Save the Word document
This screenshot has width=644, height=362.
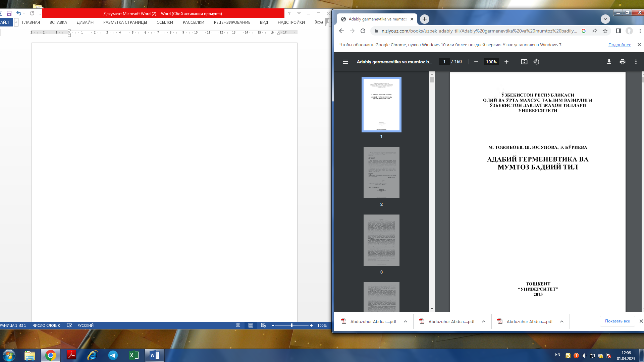click(9, 13)
